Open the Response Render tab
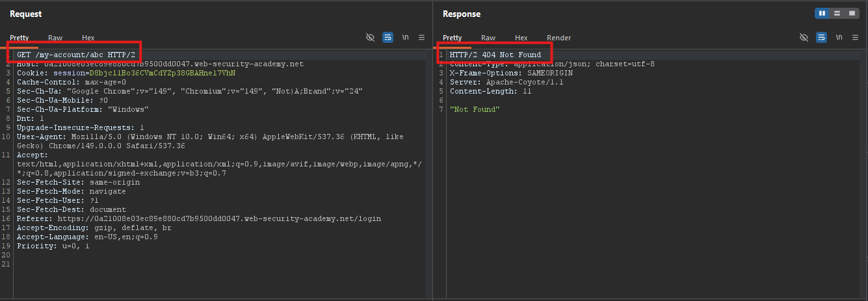 [559, 38]
